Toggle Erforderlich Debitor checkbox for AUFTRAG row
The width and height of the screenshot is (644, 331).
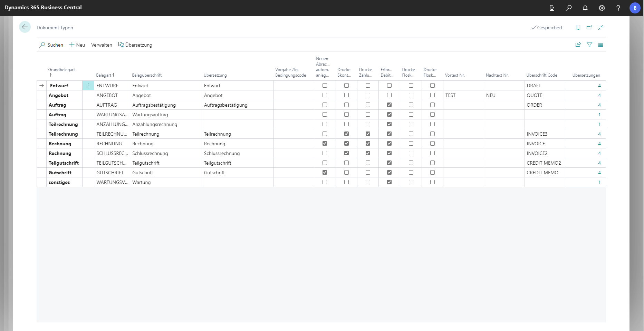coord(389,105)
